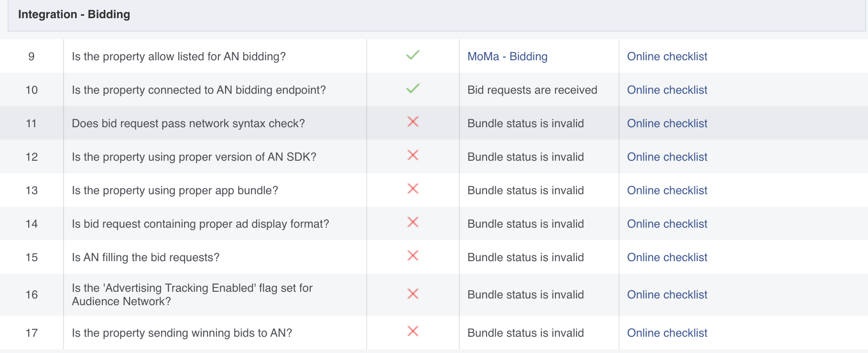The height and width of the screenshot is (353, 868).
Task: Click red X for network syntax check
Action: [413, 122]
